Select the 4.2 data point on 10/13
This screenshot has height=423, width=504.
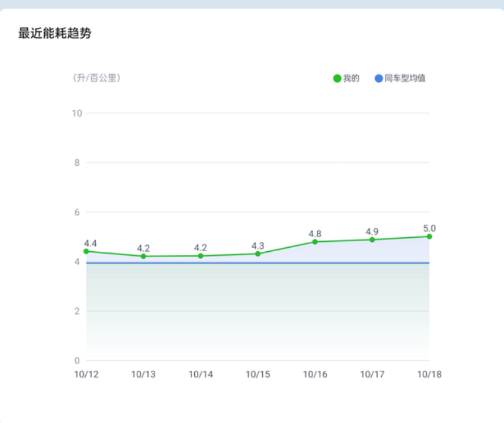(143, 256)
